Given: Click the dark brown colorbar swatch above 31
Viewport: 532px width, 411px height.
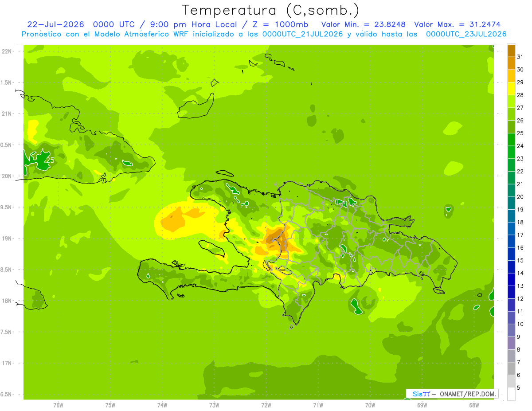Looking at the screenshot, I should 511,51.
